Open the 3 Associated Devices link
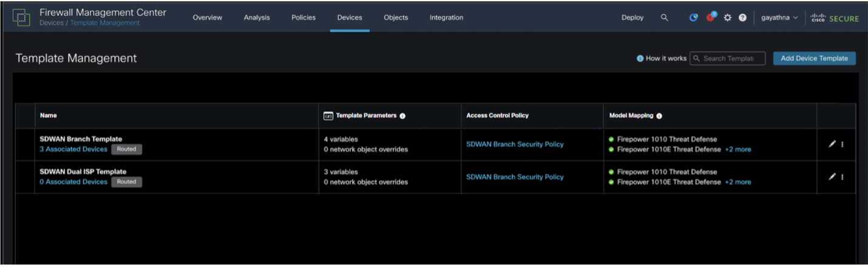This screenshot has height=267, width=868. tap(73, 149)
